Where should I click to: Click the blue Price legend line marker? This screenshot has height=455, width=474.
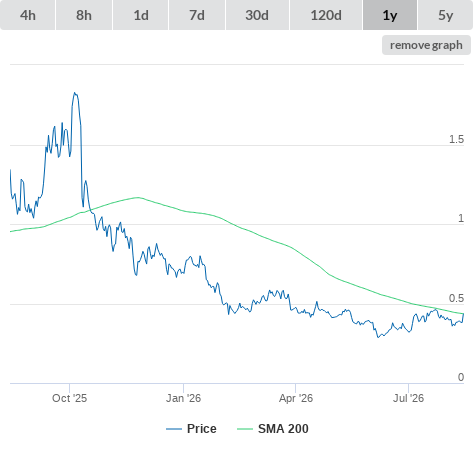tap(174, 429)
